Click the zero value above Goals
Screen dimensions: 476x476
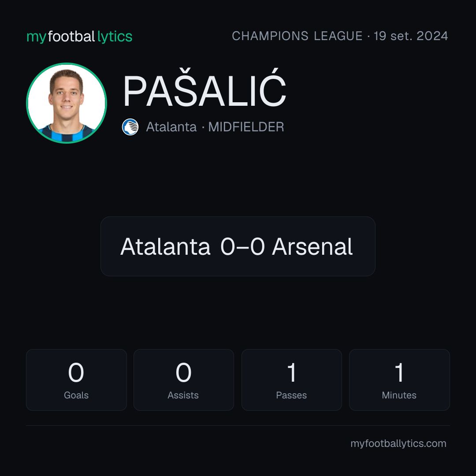pos(76,372)
